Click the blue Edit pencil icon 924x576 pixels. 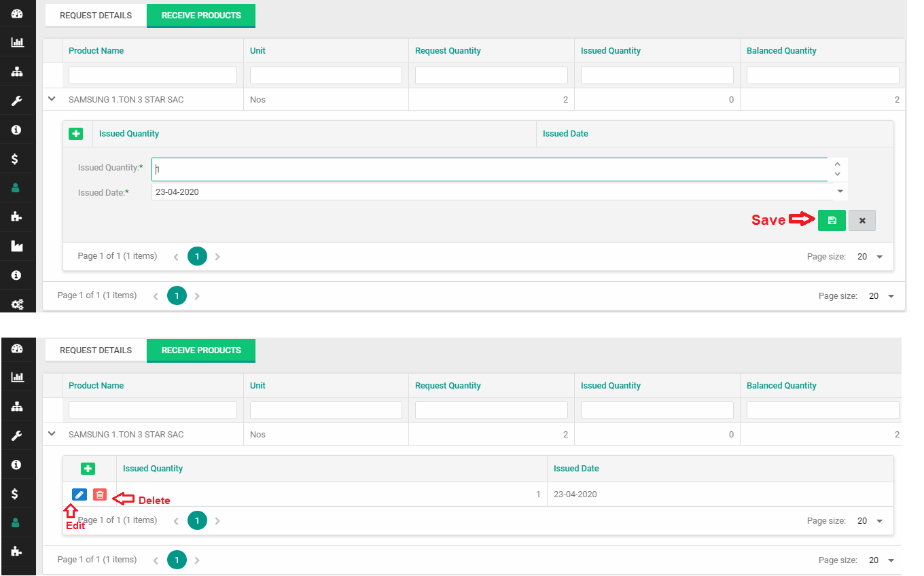(79, 495)
